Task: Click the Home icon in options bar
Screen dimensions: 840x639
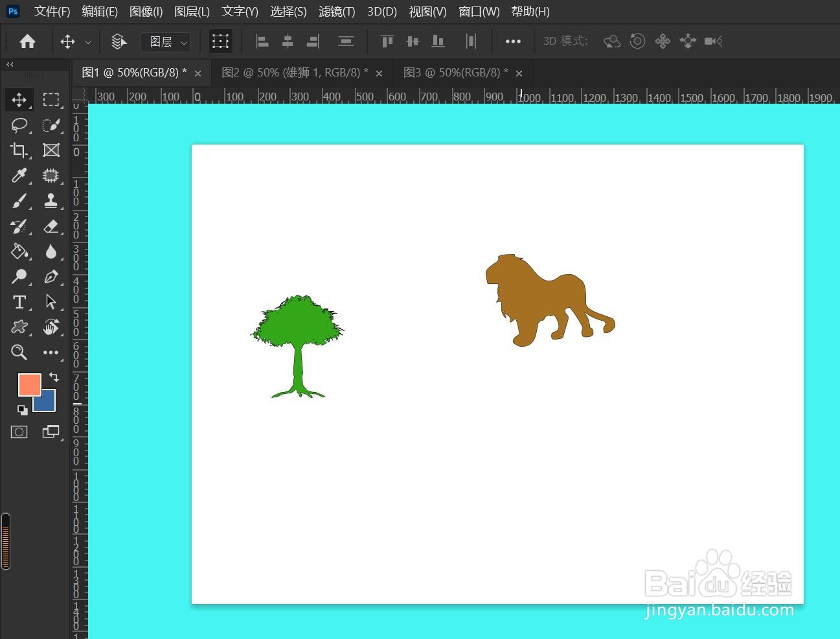Action: (x=27, y=41)
